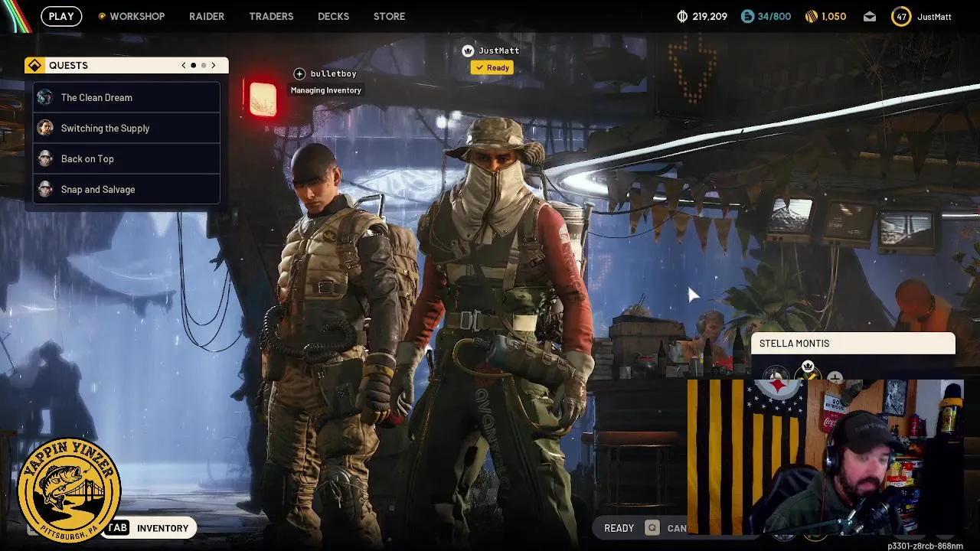The width and height of the screenshot is (980, 551).
Task: Click the crown icon beside JustMatt
Action: [x=468, y=51]
